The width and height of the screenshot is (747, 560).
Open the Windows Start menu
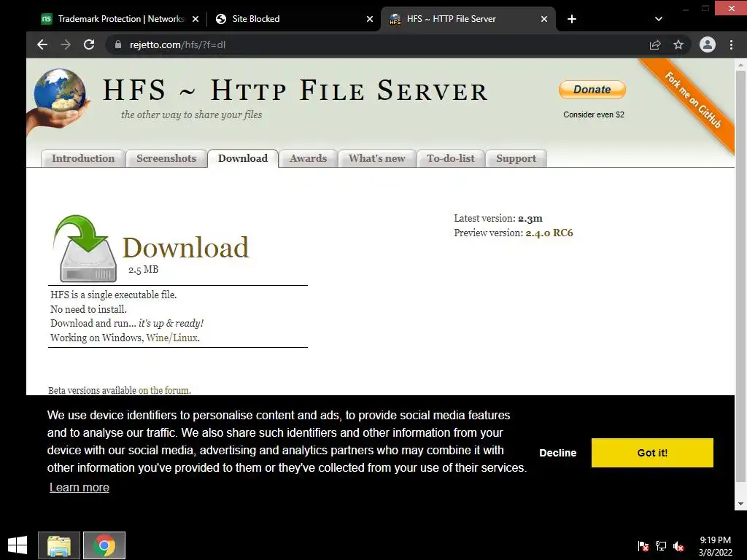pos(18,545)
